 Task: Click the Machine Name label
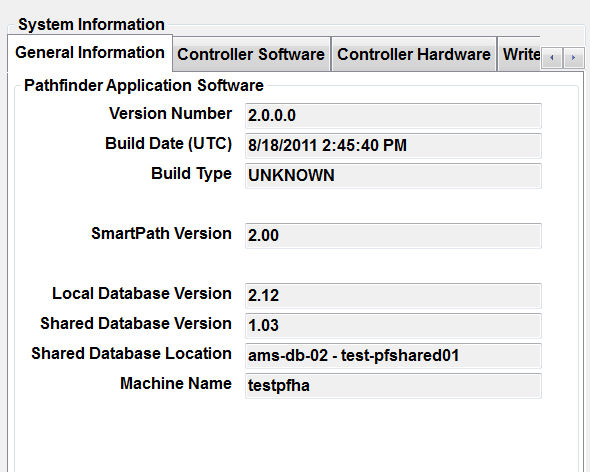tap(176, 384)
